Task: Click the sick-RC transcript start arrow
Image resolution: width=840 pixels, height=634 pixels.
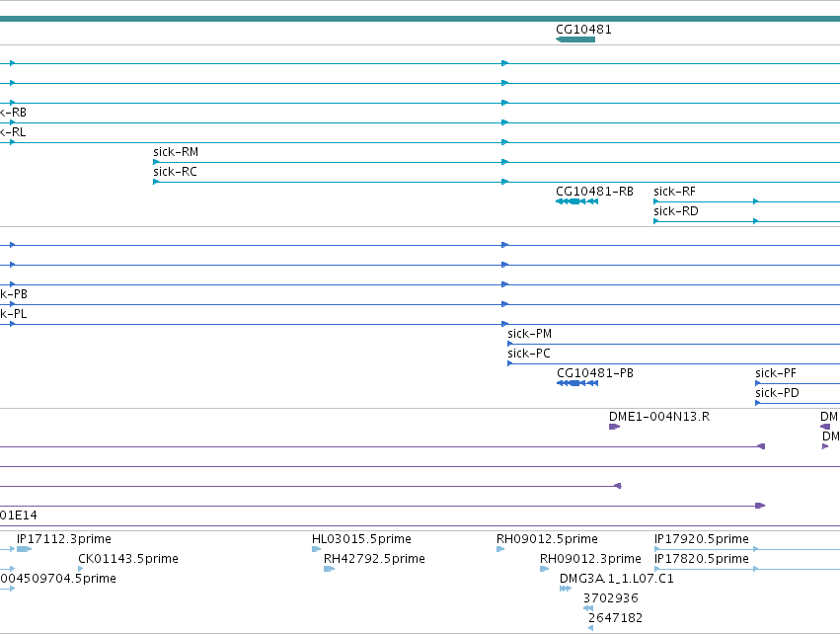Action: [156, 182]
